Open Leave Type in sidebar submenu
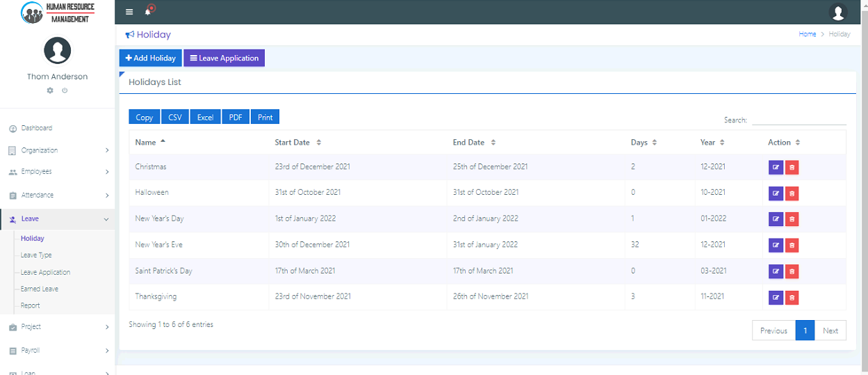 [36, 255]
